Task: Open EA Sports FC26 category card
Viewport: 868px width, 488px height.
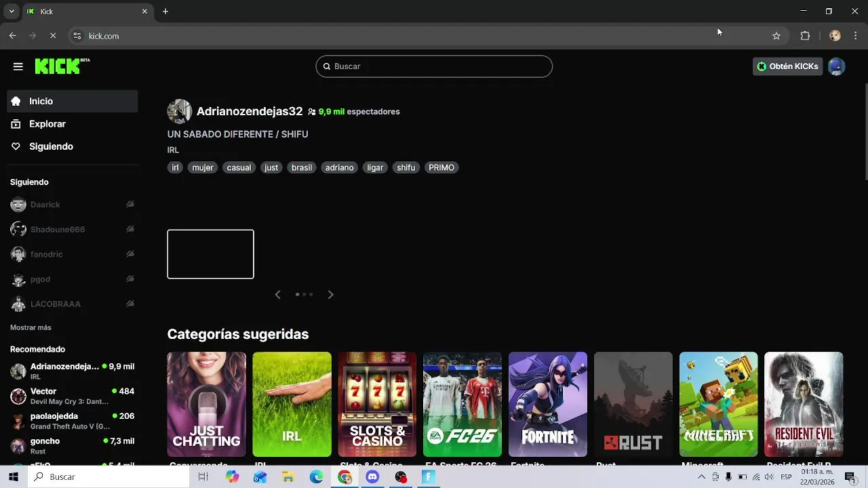Action: click(462, 405)
